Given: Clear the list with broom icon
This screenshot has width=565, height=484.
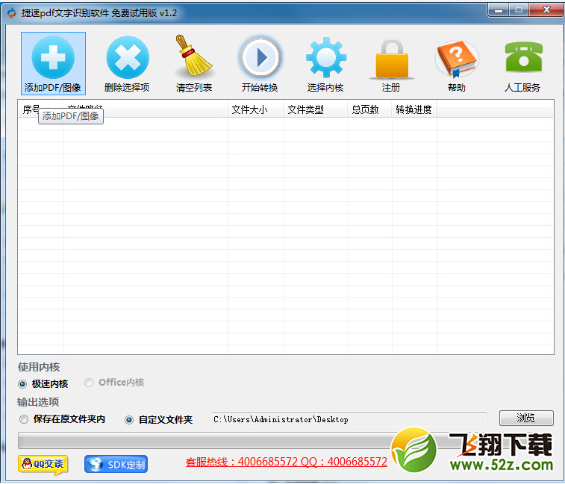Looking at the screenshot, I should (x=194, y=56).
